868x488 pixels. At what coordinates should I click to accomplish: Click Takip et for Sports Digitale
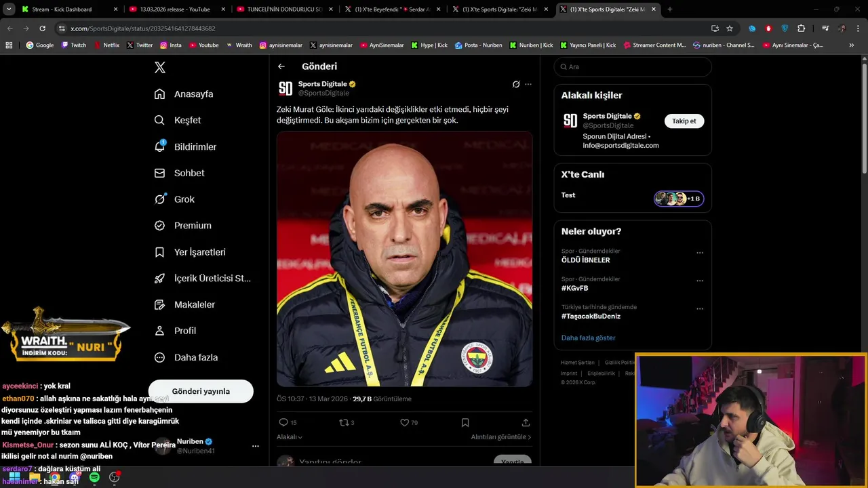(684, 121)
